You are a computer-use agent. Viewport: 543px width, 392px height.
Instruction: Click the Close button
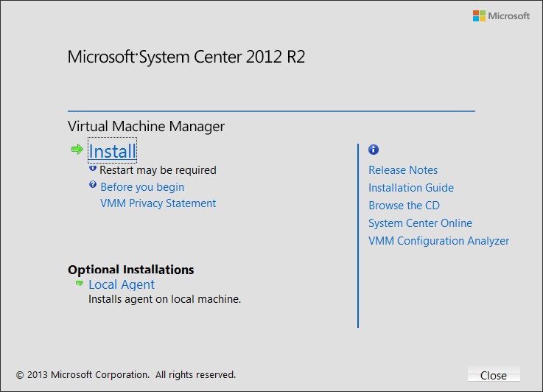click(494, 375)
